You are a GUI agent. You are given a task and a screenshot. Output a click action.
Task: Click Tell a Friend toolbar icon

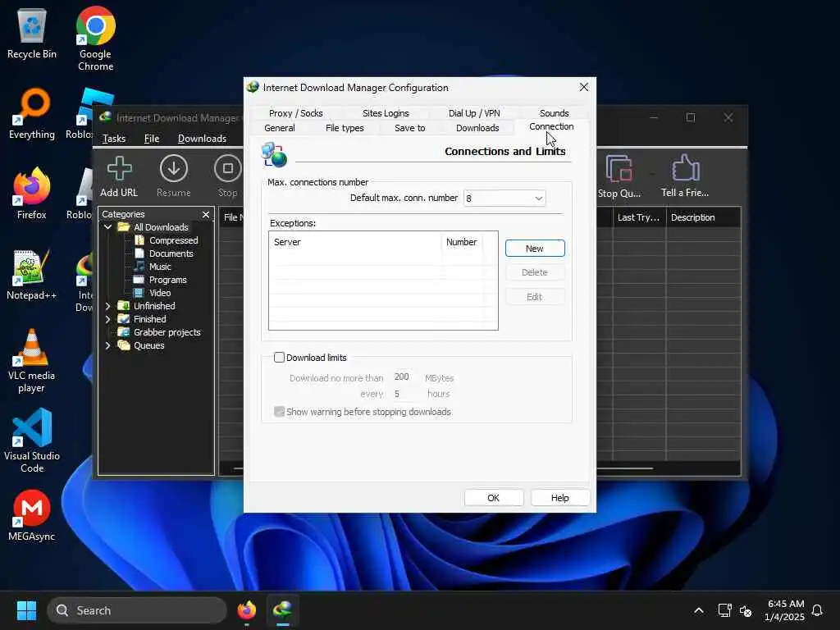click(x=685, y=177)
